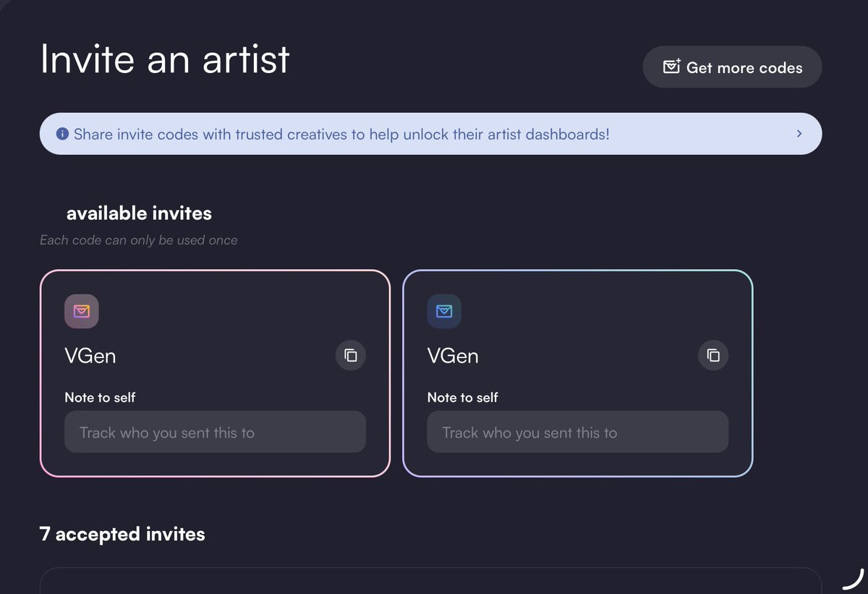
Task: Select VGen code text on pink-bordered card
Action: pos(90,356)
